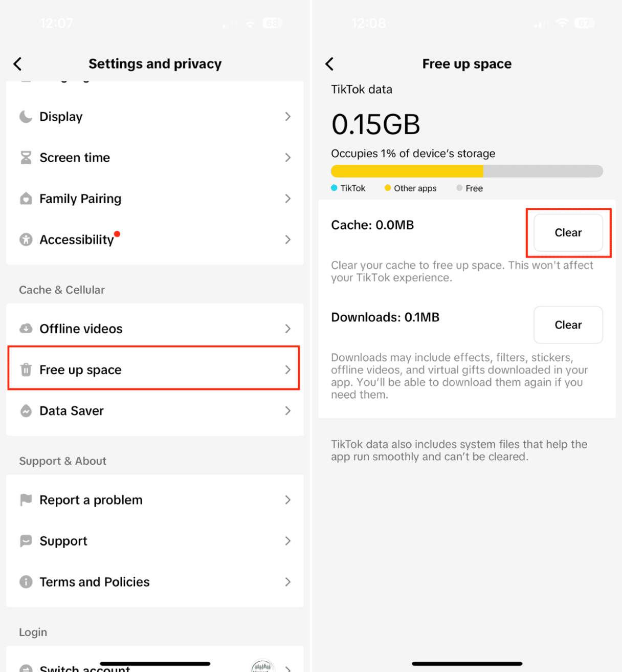Tap the Free up space trash icon
The width and height of the screenshot is (622, 672).
(26, 370)
